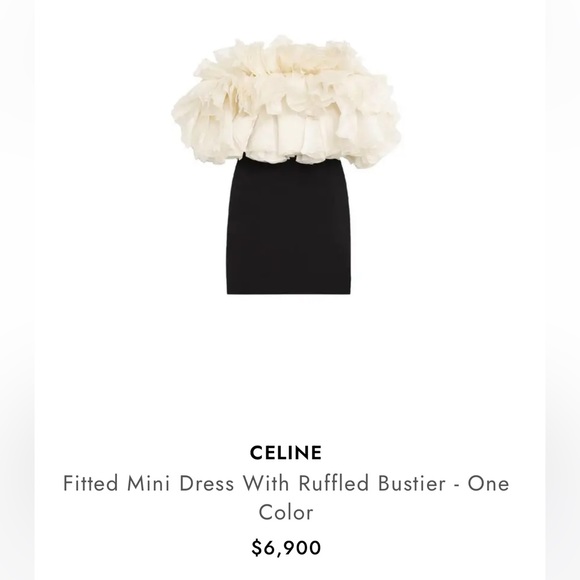The width and height of the screenshot is (580, 580).
Task: Click the word "Ruffled" in the title
Action: pos(334,483)
